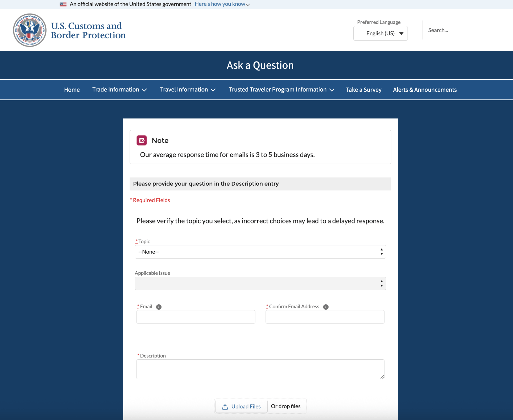Click the Take a Survey link
The height and width of the screenshot is (420, 513).
pos(363,90)
